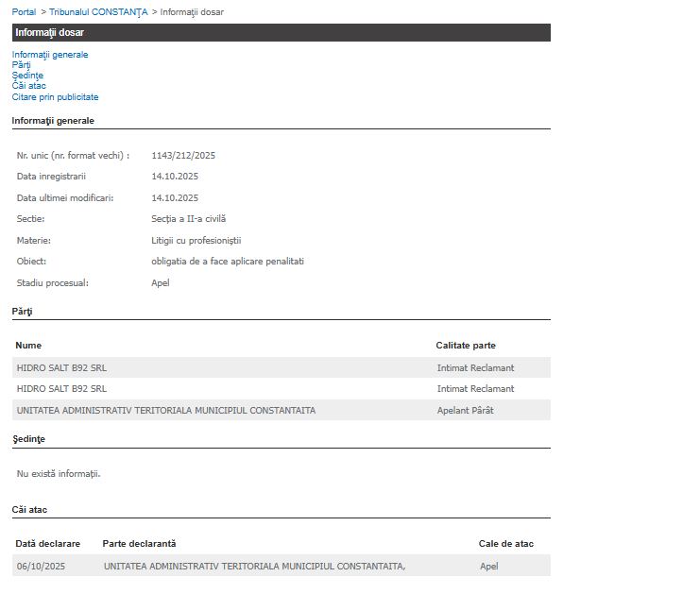Select the 06/10/2025 declaration date
Image resolution: width=700 pixels, height=594 pixels.
41,567
